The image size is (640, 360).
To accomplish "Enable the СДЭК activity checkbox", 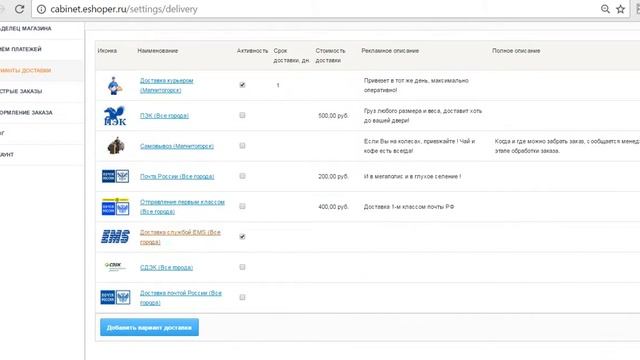I will point(242,267).
